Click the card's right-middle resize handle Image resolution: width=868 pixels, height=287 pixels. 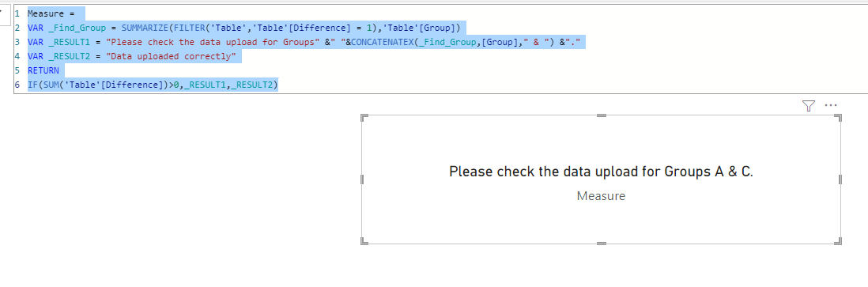click(x=840, y=179)
